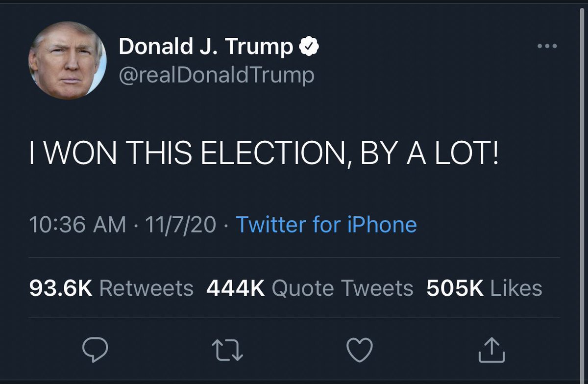Click the word Likes in the stats row
The width and height of the screenshot is (588, 384).
coord(516,288)
